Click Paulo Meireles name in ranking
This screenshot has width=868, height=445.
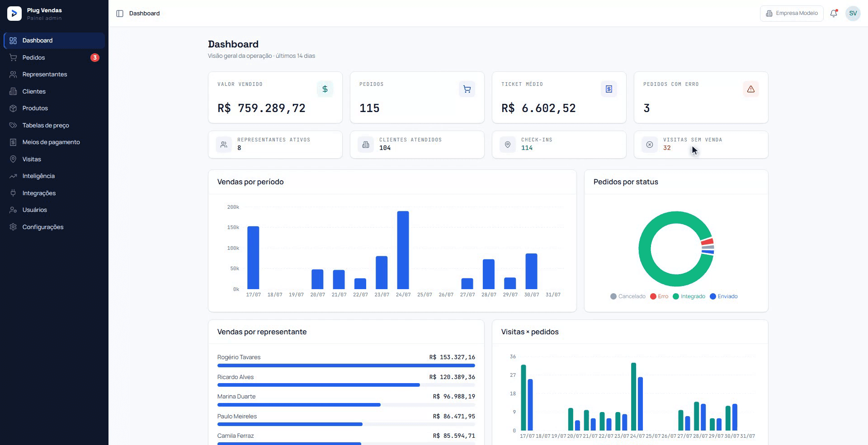pyautogui.click(x=237, y=416)
